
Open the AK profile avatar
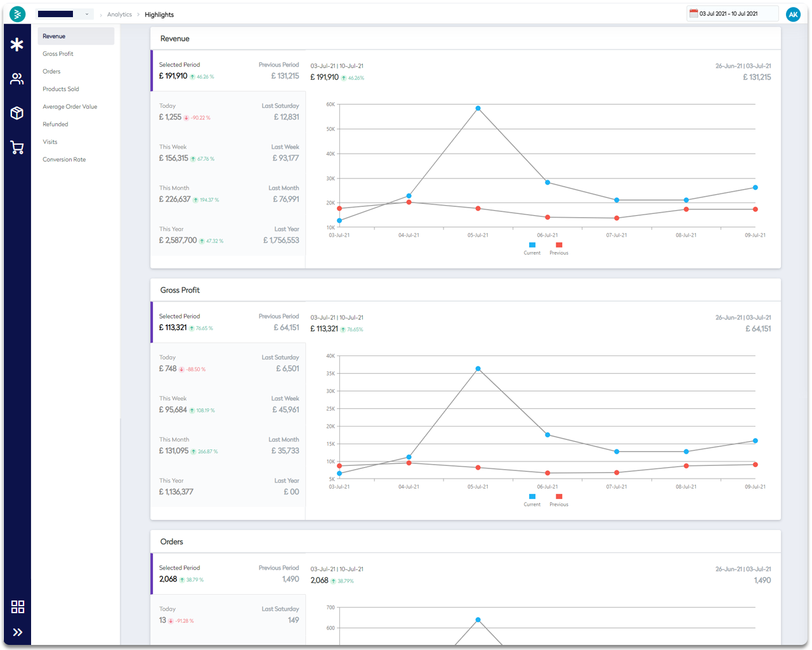pos(793,13)
